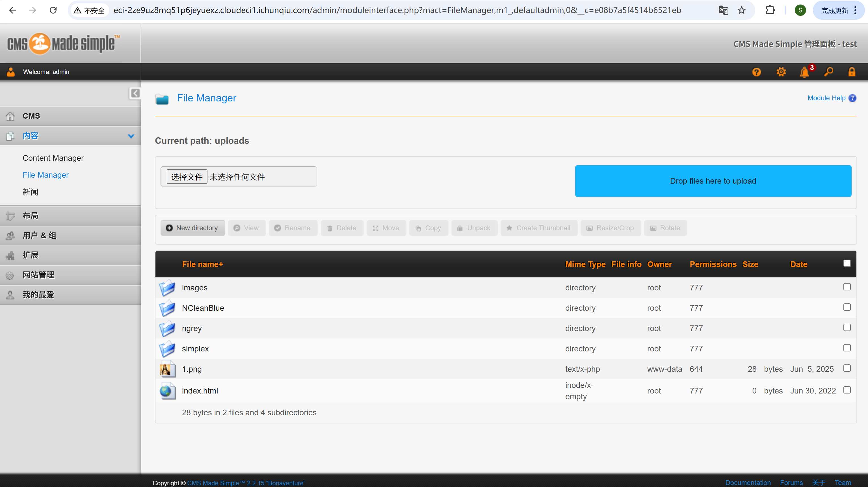Click the Module Help question mark icon
Viewport: 868px width, 487px height.
[x=852, y=98]
